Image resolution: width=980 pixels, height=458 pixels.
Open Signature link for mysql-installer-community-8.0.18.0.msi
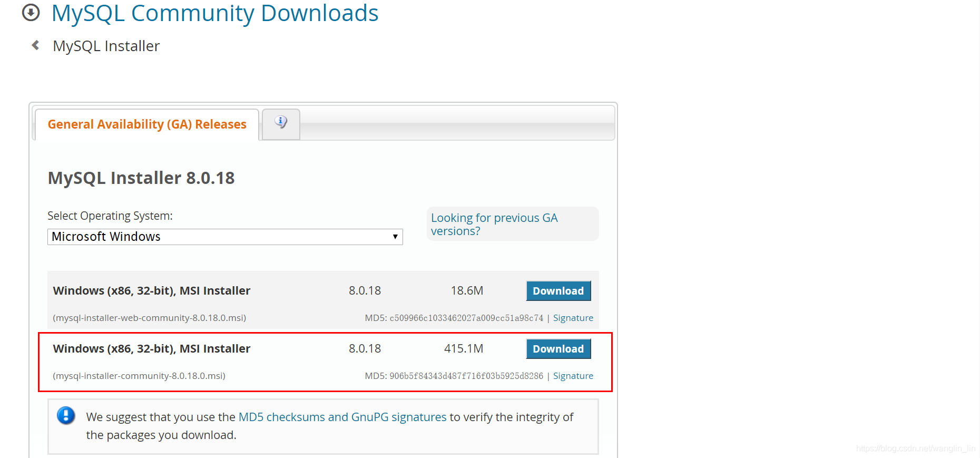pyautogui.click(x=573, y=376)
